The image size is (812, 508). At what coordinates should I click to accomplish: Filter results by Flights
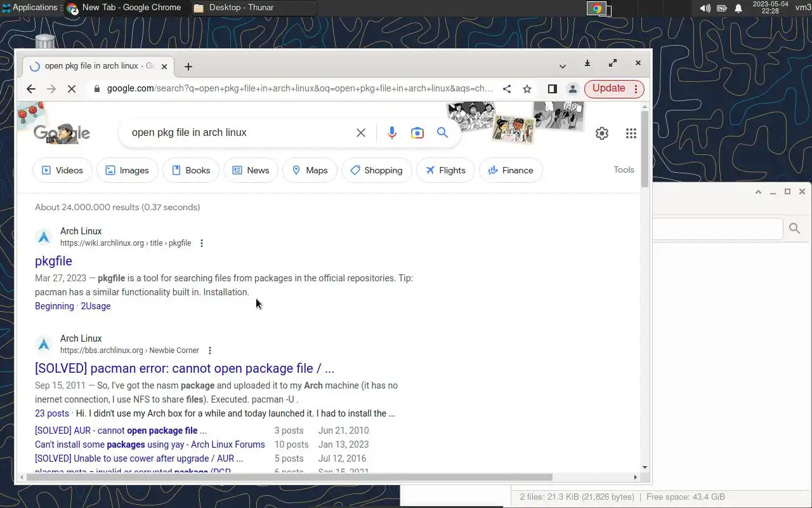[x=445, y=170]
